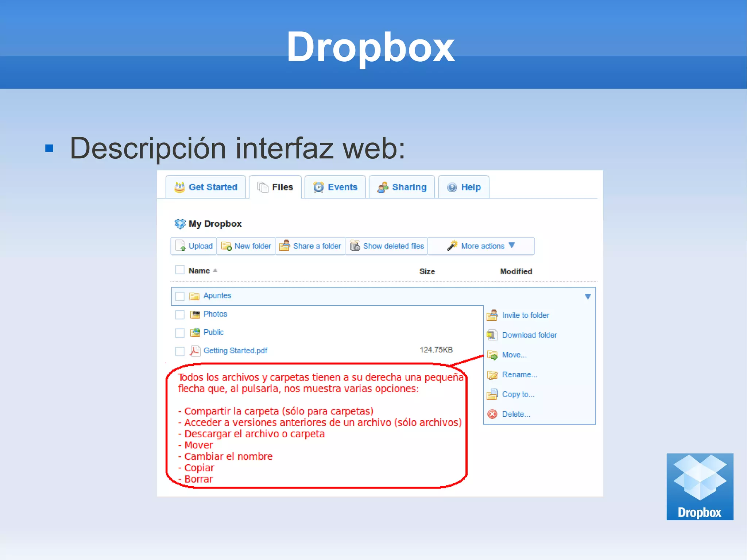
Task: Check the Apuntes folder checkbox
Action: (180, 296)
